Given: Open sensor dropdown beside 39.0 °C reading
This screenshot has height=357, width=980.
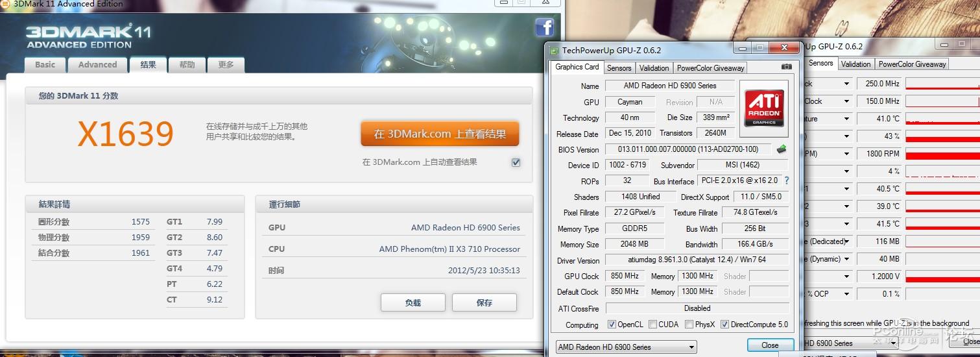Looking at the screenshot, I should pyautogui.click(x=846, y=206).
